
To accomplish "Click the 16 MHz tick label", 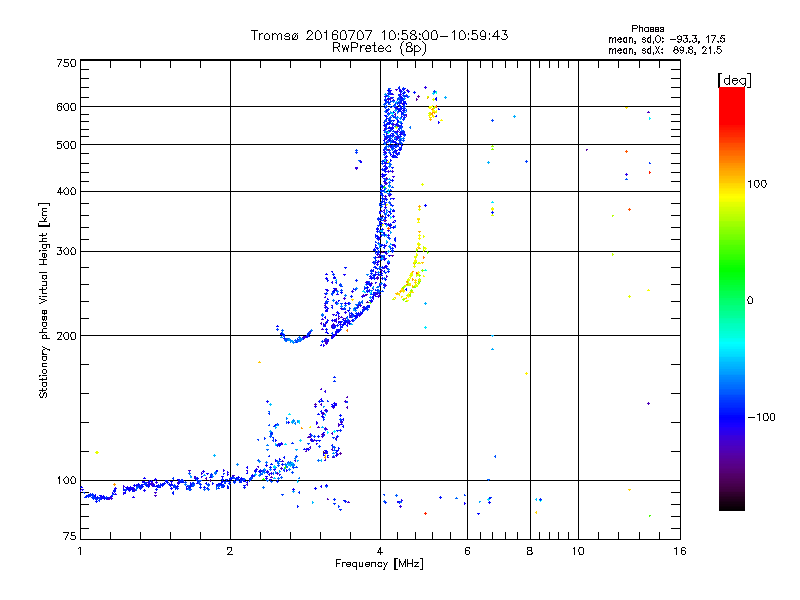I will click(680, 551).
